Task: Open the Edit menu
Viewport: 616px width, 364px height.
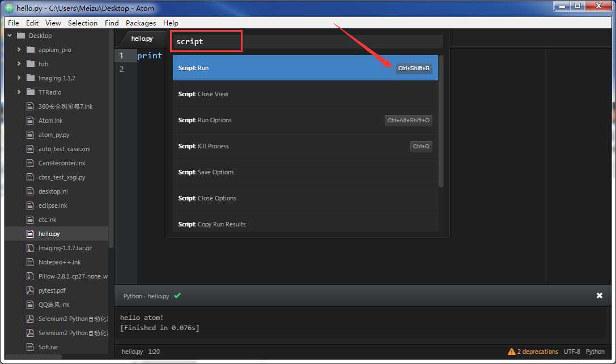Action: coord(32,23)
